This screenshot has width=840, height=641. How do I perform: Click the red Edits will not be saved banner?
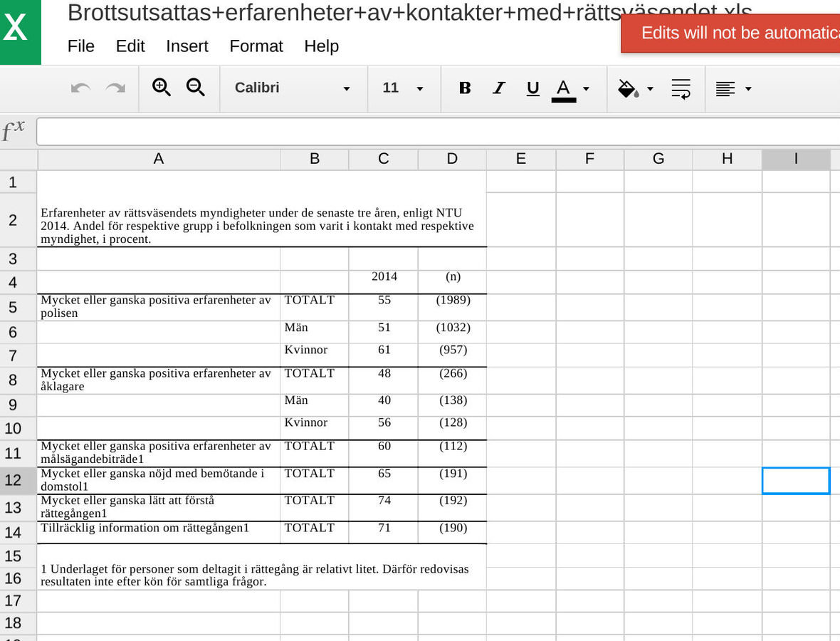coord(730,33)
